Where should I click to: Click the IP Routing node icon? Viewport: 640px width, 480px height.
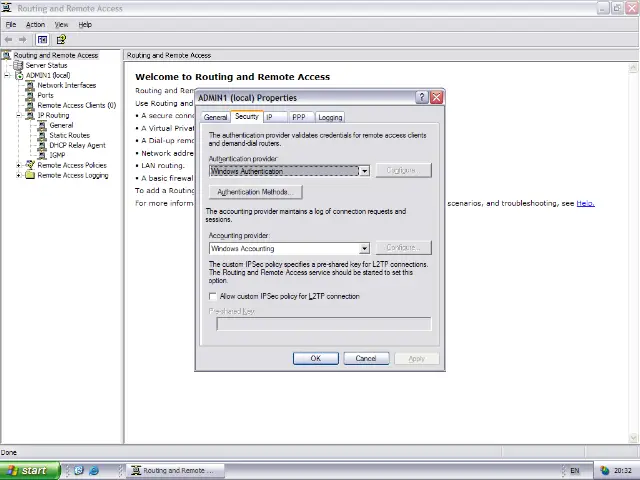(x=30, y=116)
